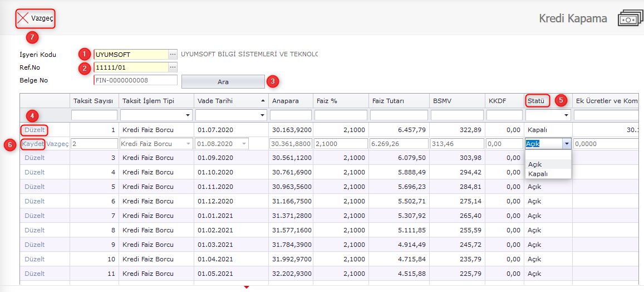The width and height of the screenshot is (644, 292).
Task: Expand the Statü combo box in edit row
Action: (567, 144)
